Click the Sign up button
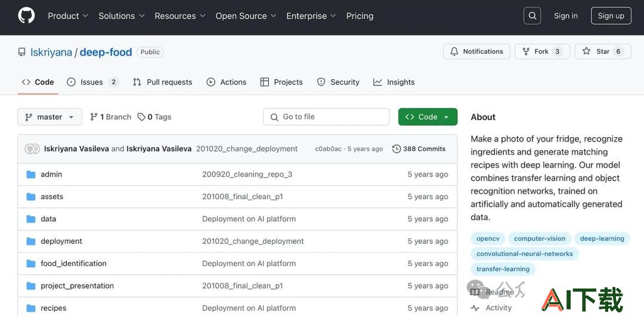This screenshot has width=644, height=316. click(611, 16)
